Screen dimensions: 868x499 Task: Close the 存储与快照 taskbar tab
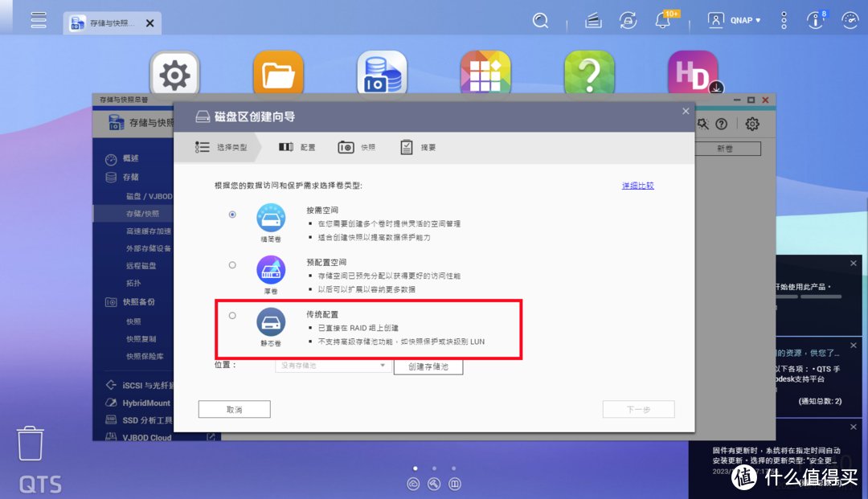(150, 23)
